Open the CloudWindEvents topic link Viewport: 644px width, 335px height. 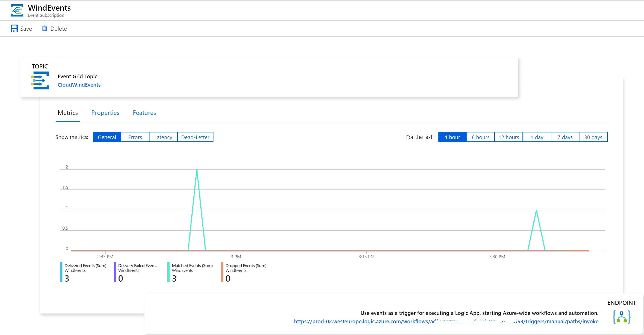click(79, 85)
